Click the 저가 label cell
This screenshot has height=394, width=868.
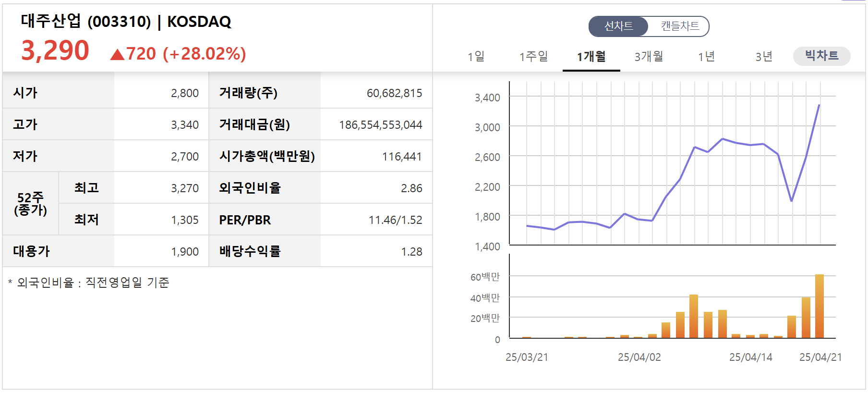58,156
